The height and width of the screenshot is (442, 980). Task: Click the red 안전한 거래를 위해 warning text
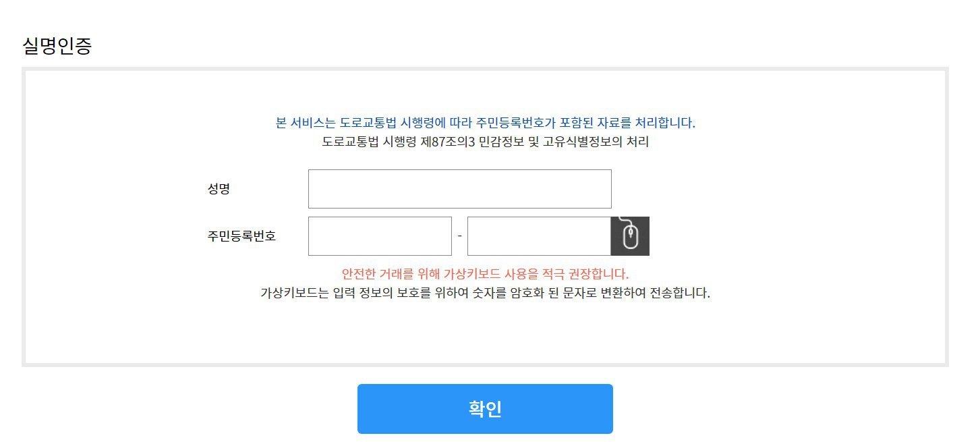(x=485, y=274)
